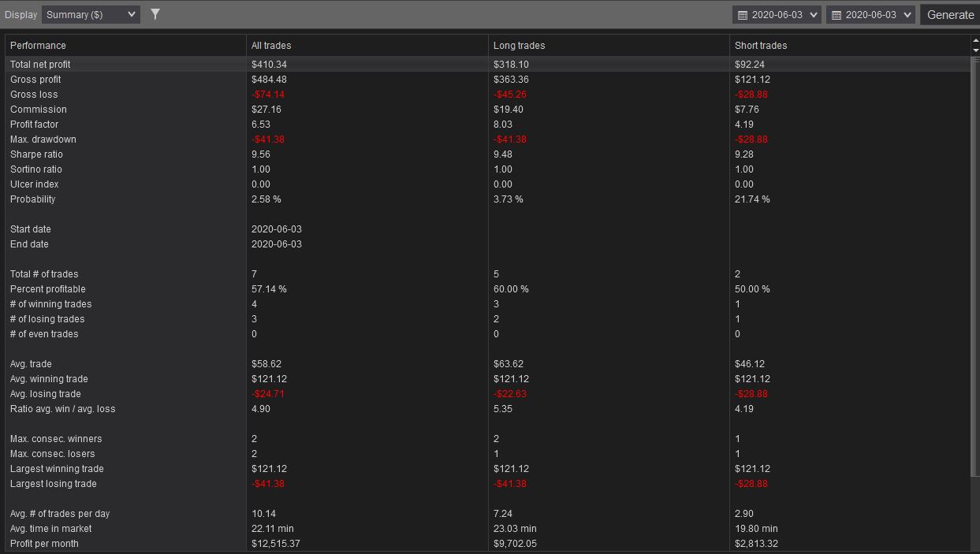Select the Probability row label

33,199
